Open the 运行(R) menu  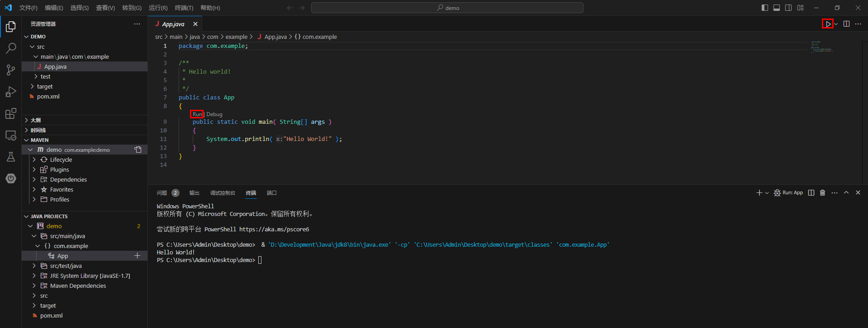[158, 8]
